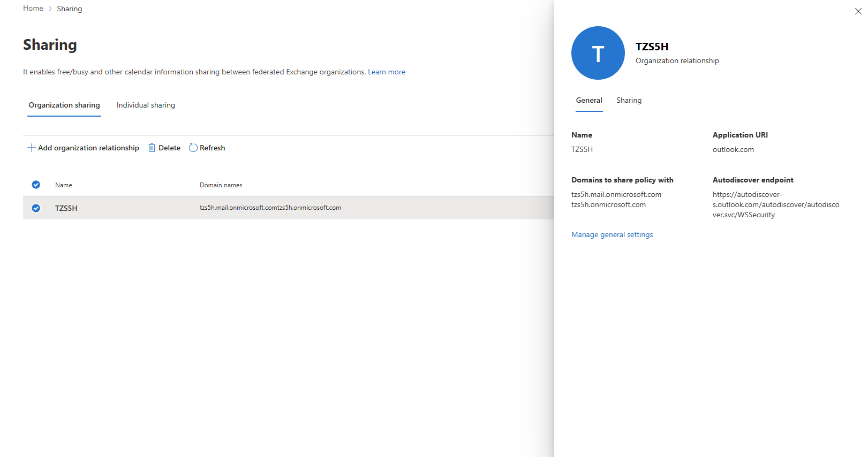Click Add organization relationship button
Viewport: 868px width, 457px height.
click(x=83, y=148)
